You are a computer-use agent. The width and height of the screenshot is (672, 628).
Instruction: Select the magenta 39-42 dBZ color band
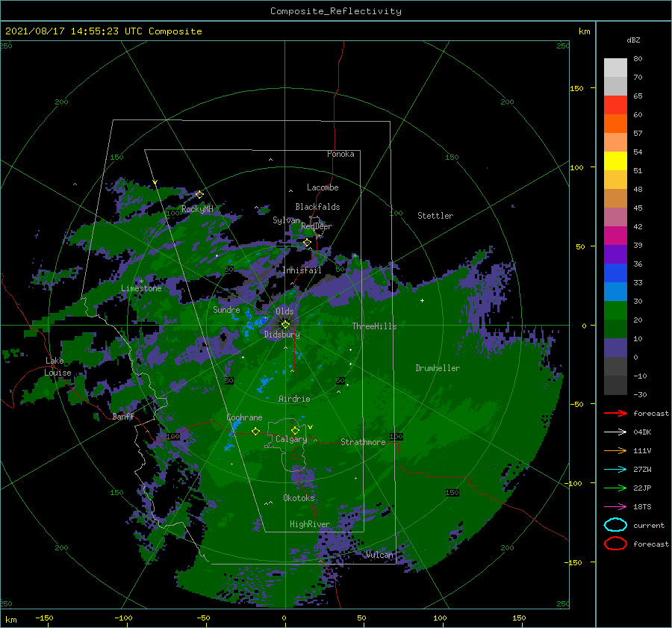(615, 236)
